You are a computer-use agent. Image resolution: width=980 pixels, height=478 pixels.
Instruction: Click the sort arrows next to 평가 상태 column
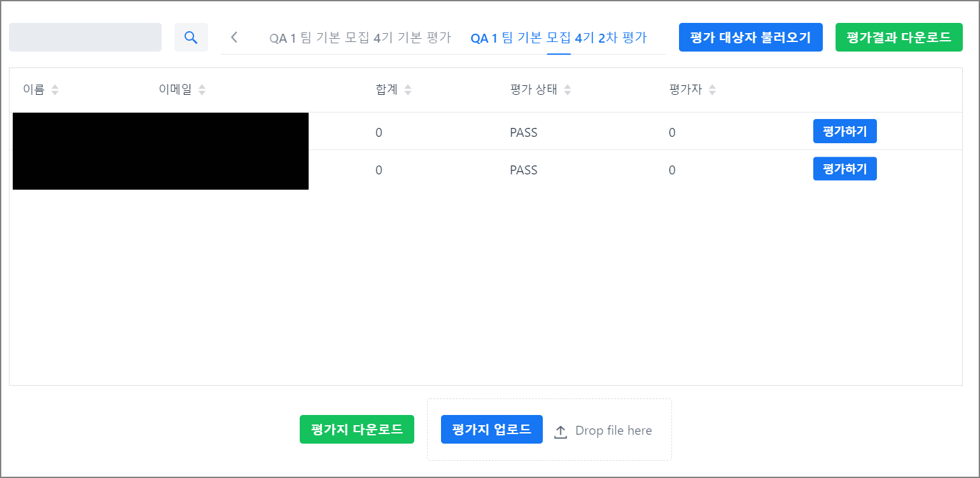click(x=567, y=89)
